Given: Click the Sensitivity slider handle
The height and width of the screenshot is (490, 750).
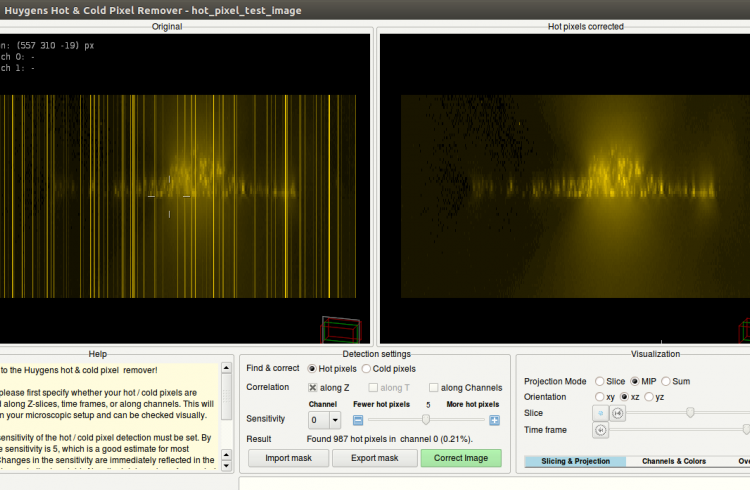Looking at the screenshot, I should [x=427, y=420].
